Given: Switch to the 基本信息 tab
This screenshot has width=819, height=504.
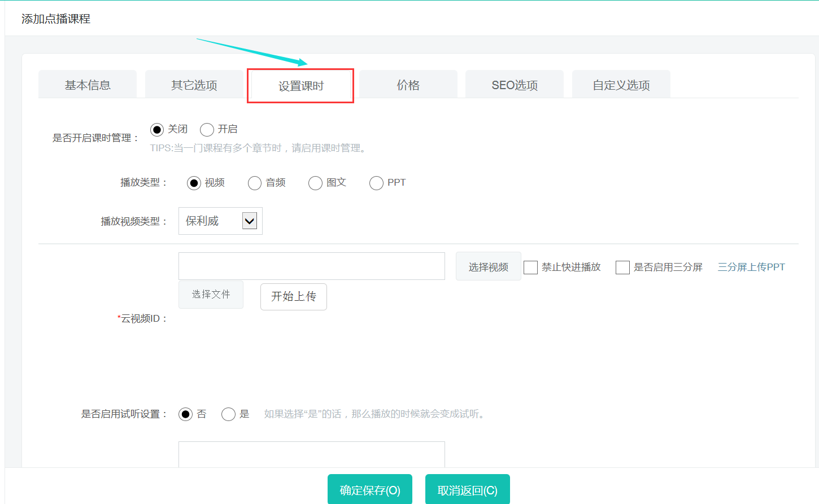Looking at the screenshot, I should (x=88, y=85).
